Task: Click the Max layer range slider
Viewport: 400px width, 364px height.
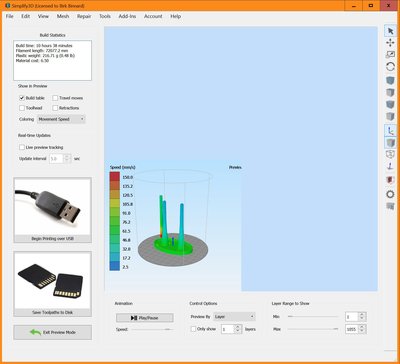Action: point(313,329)
